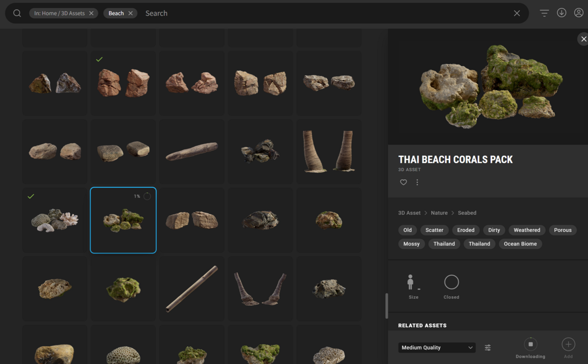Open the Medium Quality dropdown
588x364 pixels.
pyautogui.click(x=437, y=347)
